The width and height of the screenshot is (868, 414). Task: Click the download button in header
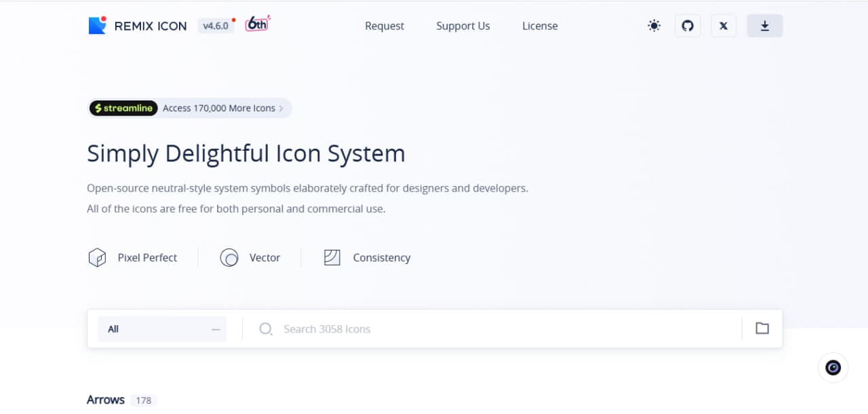765,26
